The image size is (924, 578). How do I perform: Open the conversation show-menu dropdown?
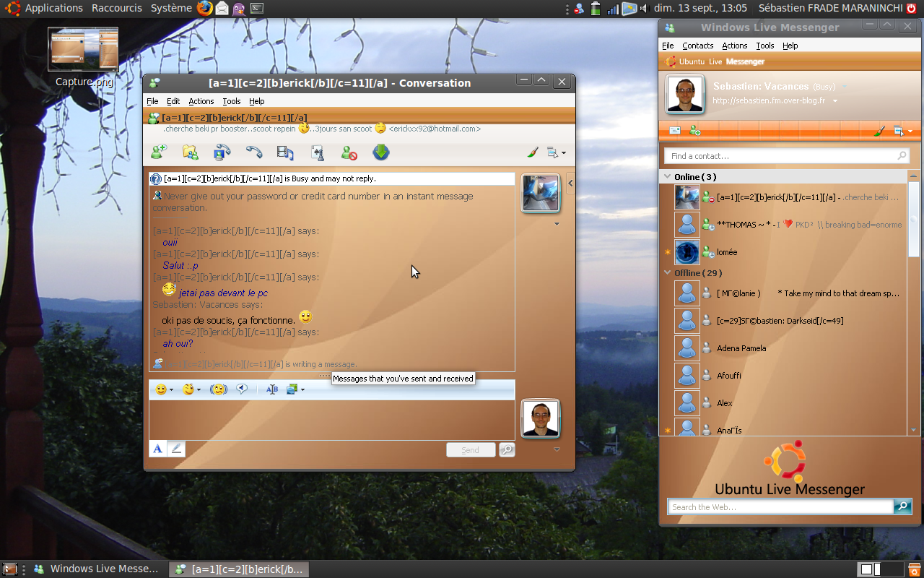pos(556,152)
